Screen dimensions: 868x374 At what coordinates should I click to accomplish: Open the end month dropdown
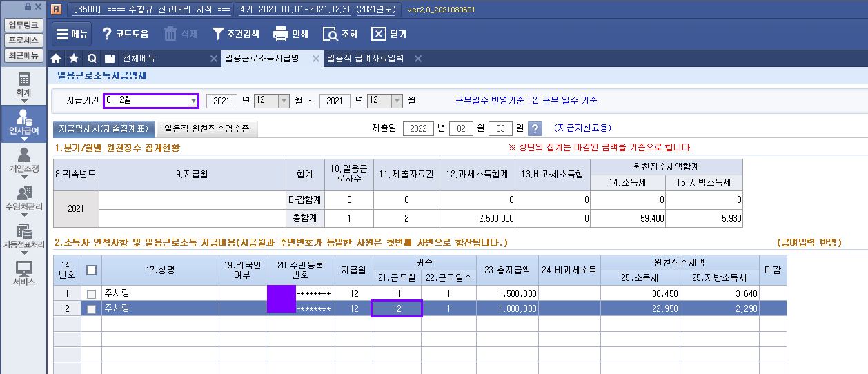(396, 101)
